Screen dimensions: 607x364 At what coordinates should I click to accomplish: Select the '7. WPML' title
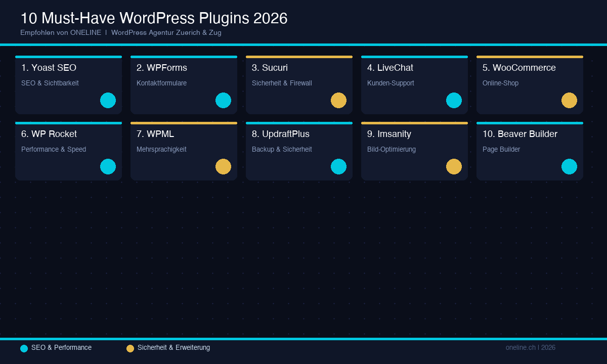point(155,134)
